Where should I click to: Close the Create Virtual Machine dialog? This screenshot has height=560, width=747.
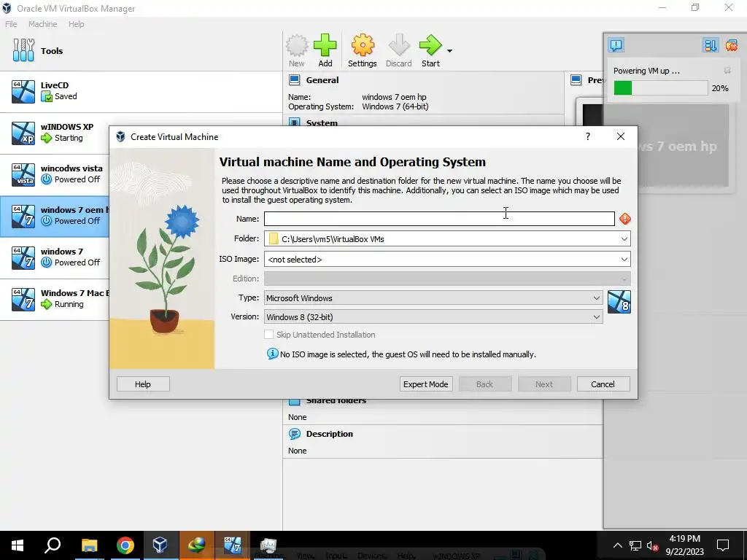(620, 136)
